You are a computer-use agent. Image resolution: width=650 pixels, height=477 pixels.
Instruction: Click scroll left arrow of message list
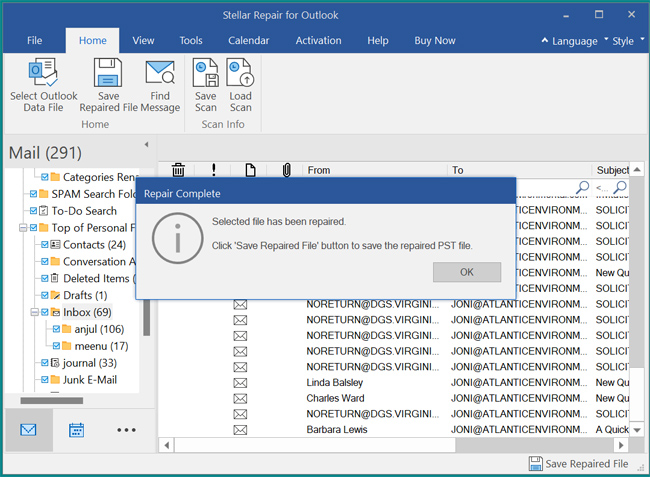coord(167,446)
